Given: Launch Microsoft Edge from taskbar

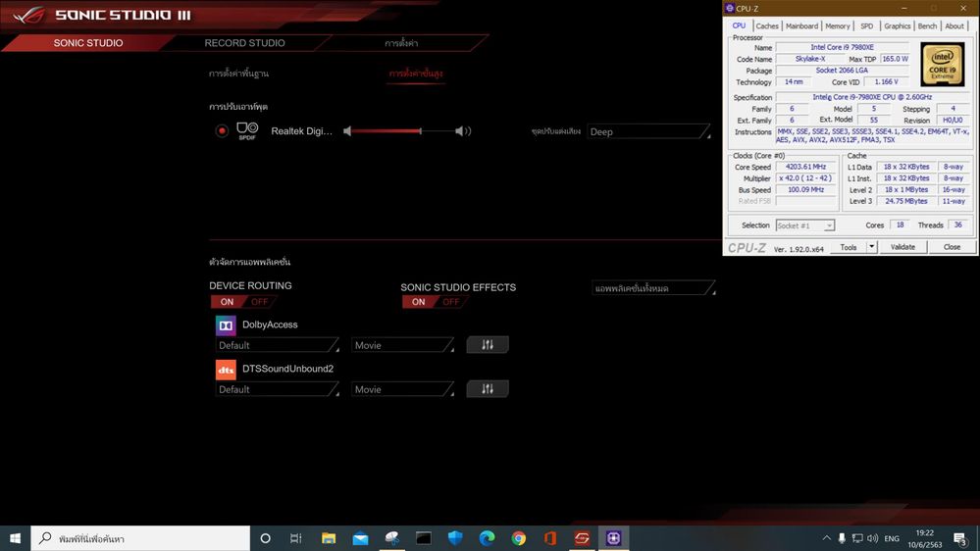Looking at the screenshot, I should [487, 538].
